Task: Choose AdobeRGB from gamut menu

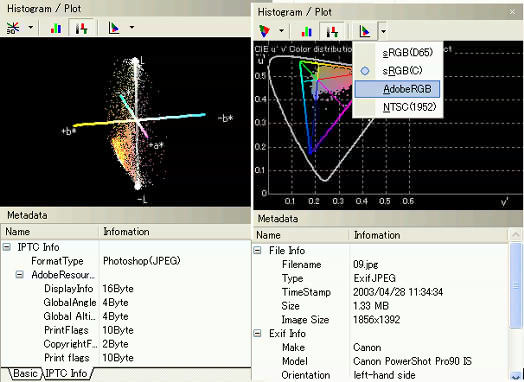Action: point(397,89)
